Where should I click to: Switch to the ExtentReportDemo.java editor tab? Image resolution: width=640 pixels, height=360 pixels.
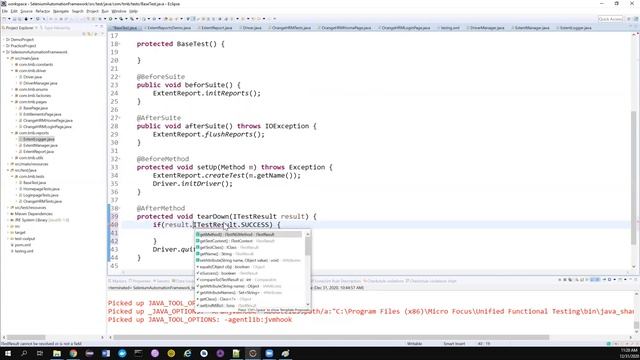[x=168, y=28]
